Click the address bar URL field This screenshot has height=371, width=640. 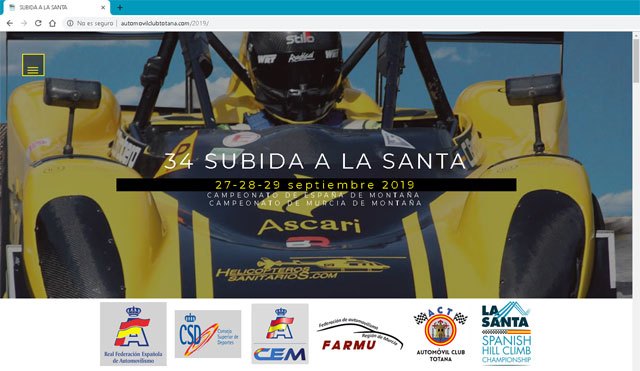tap(164, 23)
